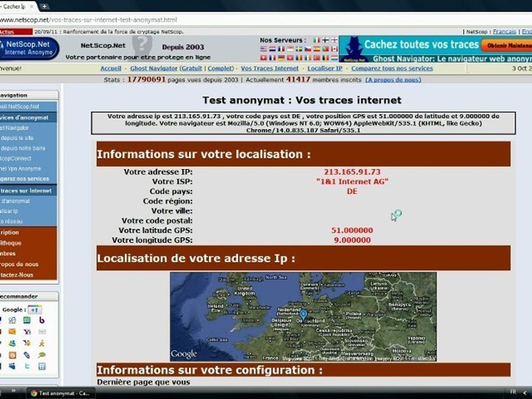This screenshot has height=399, width=532.
Task: Open sidebar item 'depuis le site'
Action: tap(17, 138)
